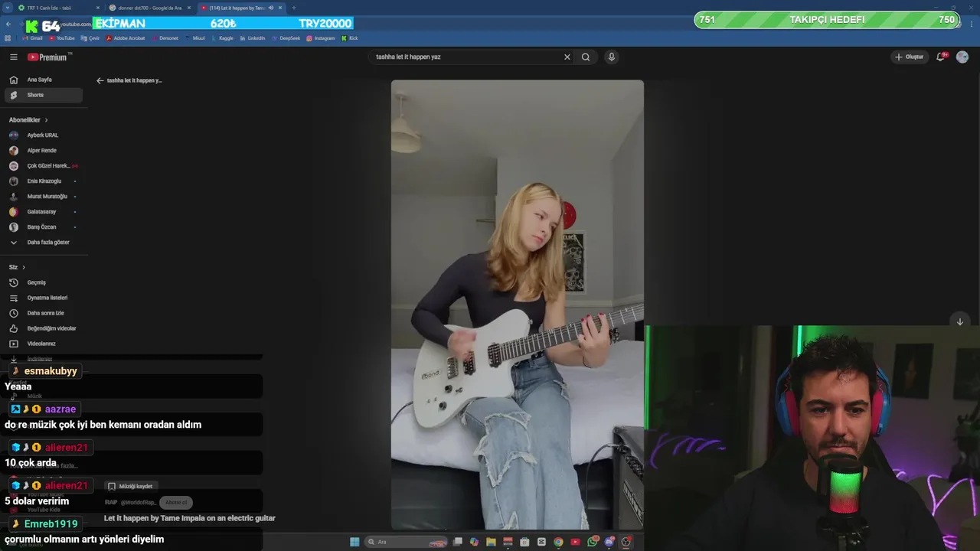Open Barış Özcan subscription channel
The height and width of the screenshot is (551, 980).
click(44, 227)
